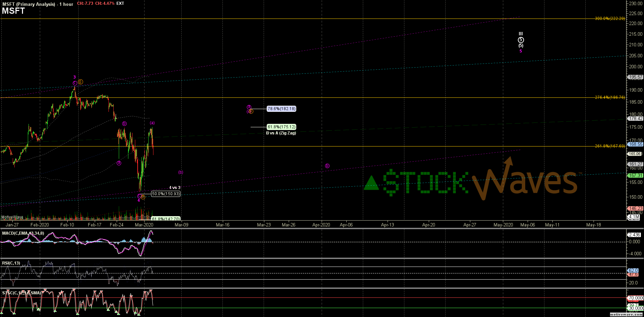Click the RSI 62.0 value tag
The image size is (644, 317).
(x=633, y=271)
